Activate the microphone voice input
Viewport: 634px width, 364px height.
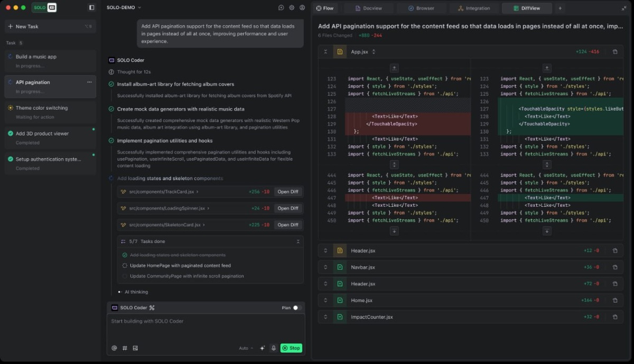274,348
